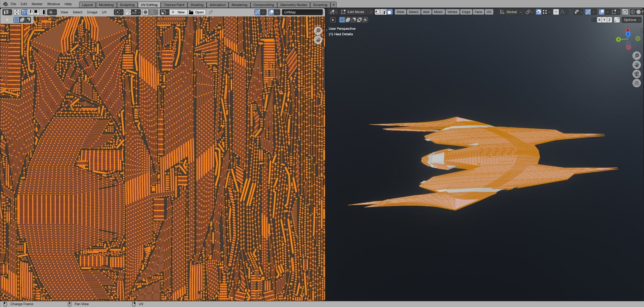Select mesh vertex select mode in 3D viewport
Viewport: 644px width, 307px height.
click(378, 12)
